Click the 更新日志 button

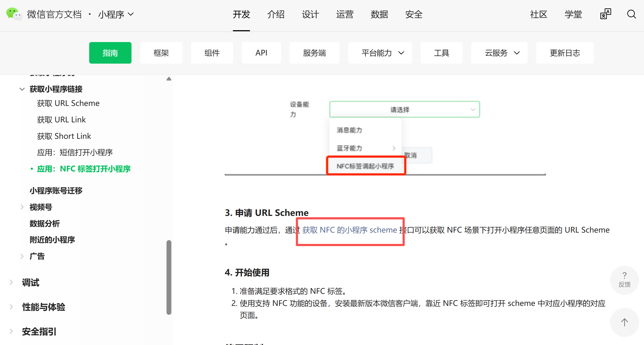pos(565,53)
